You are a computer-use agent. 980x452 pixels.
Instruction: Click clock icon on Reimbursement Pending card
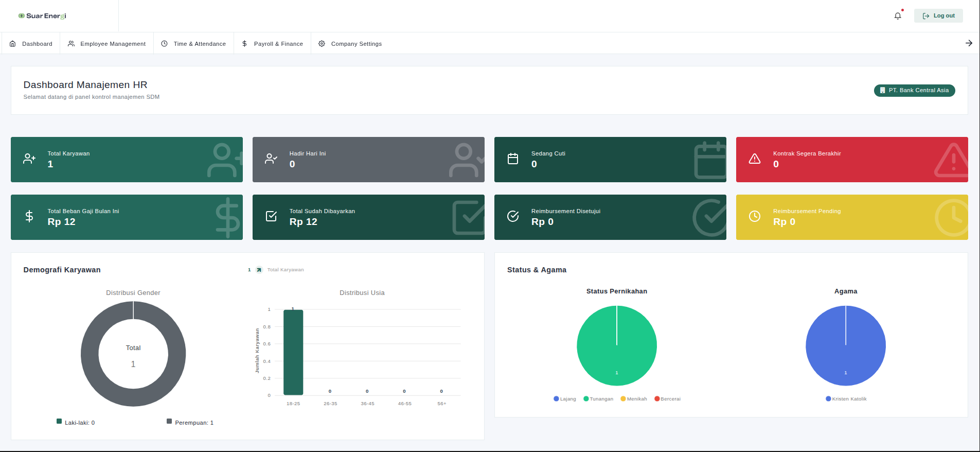[x=755, y=216]
